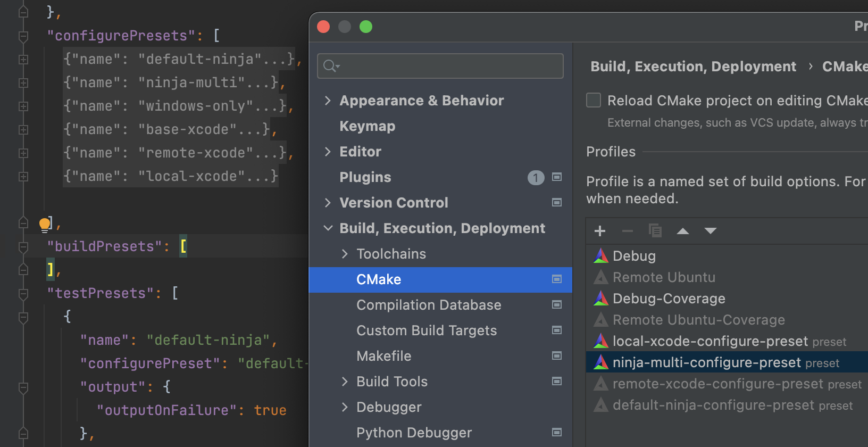
Task: Click the green zoom window button
Action: (x=366, y=27)
